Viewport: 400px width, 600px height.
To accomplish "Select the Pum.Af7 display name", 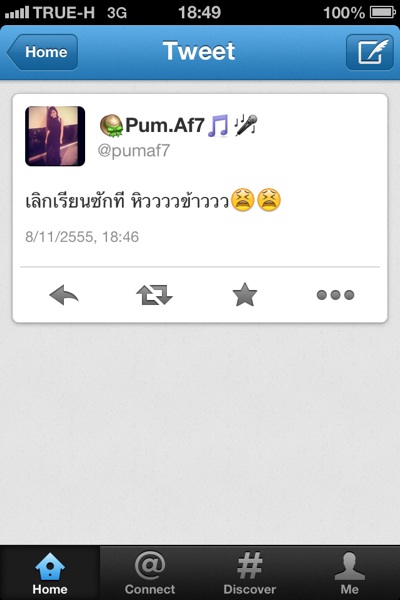I will (x=165, y=125).
